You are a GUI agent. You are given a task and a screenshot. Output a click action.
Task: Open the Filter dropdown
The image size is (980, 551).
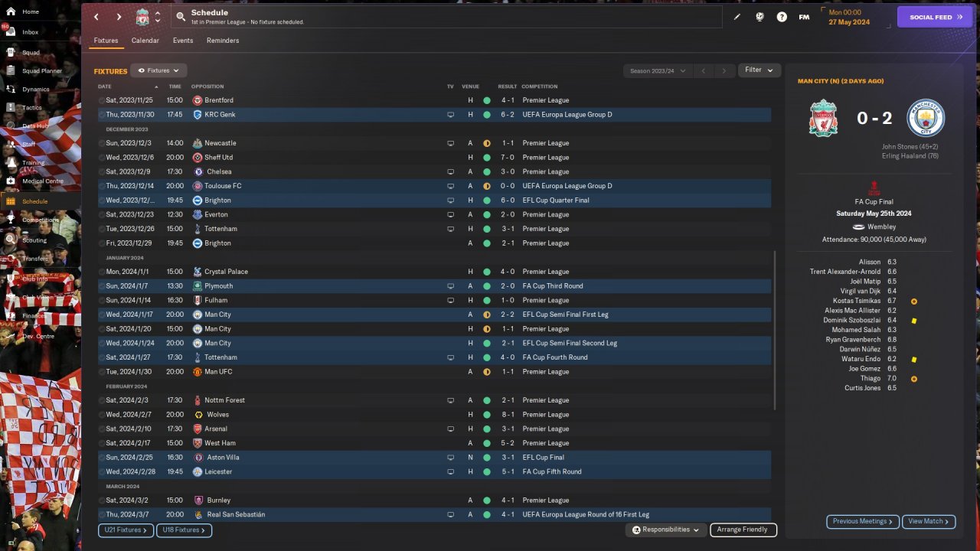pyautogui.click(x=759, y=70)
